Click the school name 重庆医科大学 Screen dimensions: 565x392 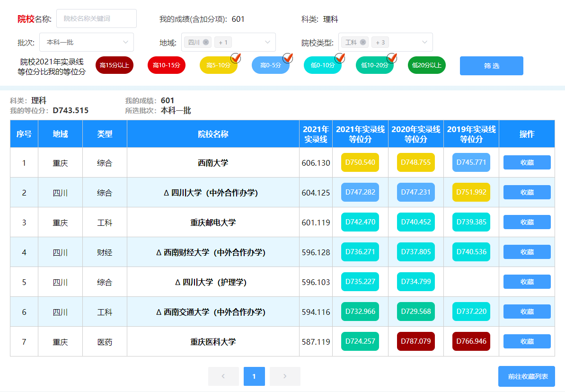pyautogui.click(x=213, y=342)
